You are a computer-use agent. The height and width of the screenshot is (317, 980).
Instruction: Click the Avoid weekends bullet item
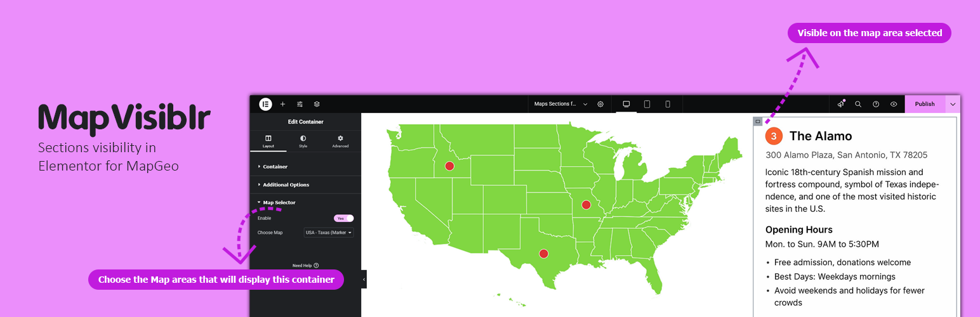coord(849,296)
